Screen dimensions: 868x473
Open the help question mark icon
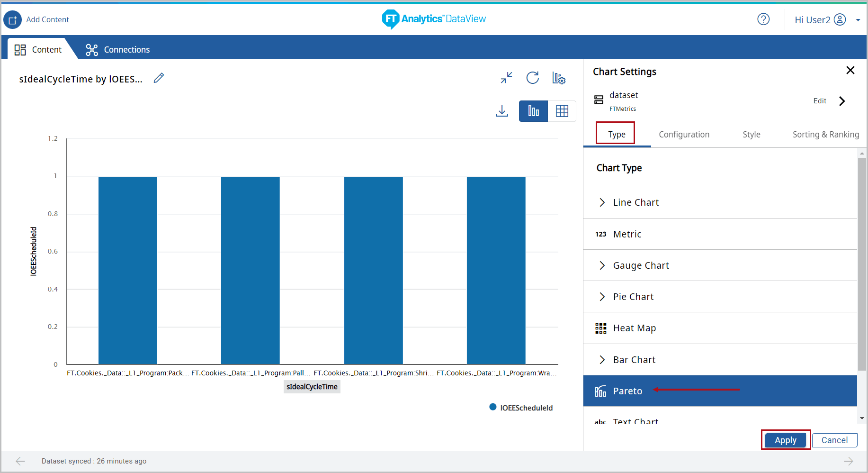click(x=763, y=19)
